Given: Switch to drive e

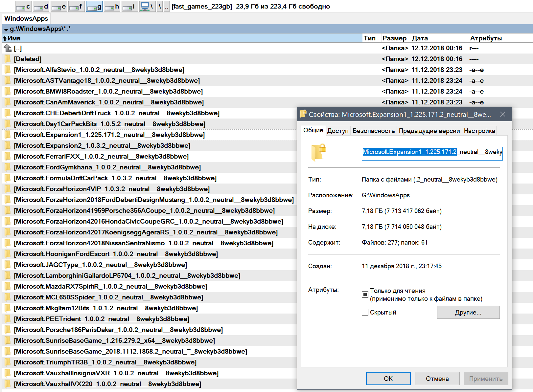Looking at the screenshot, I should coord(59,7).
